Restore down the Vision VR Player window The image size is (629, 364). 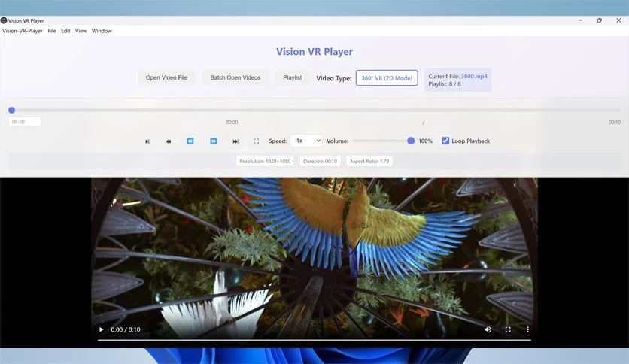600,20
